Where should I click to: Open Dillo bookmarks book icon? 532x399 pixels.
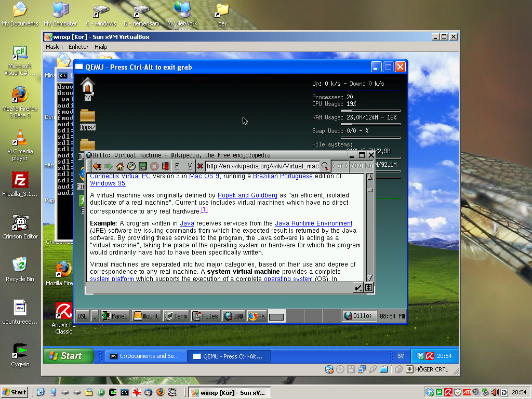click(166, 166)
